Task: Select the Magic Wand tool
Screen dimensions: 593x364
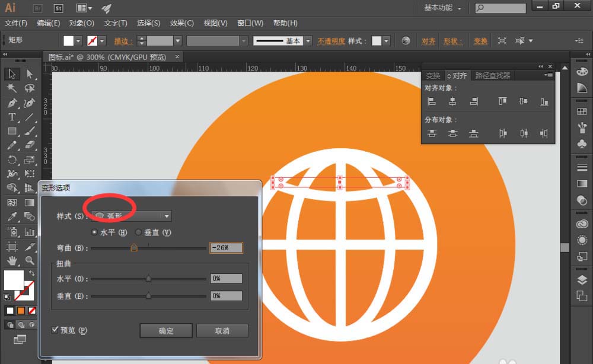Action: pos(12,88)
